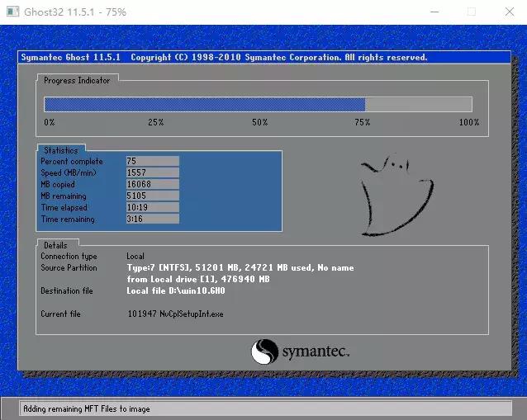Select the Percent complete value 75
Image resolution: width=527 pixels, height=420 pixels.
pyautogui.click(x=153, y=161)
